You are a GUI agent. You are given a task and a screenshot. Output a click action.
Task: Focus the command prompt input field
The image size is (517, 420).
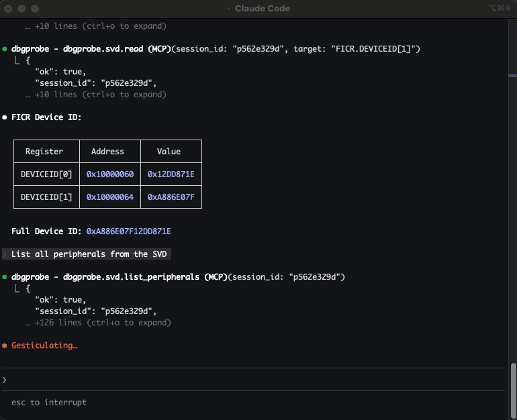tap(255, 380)
